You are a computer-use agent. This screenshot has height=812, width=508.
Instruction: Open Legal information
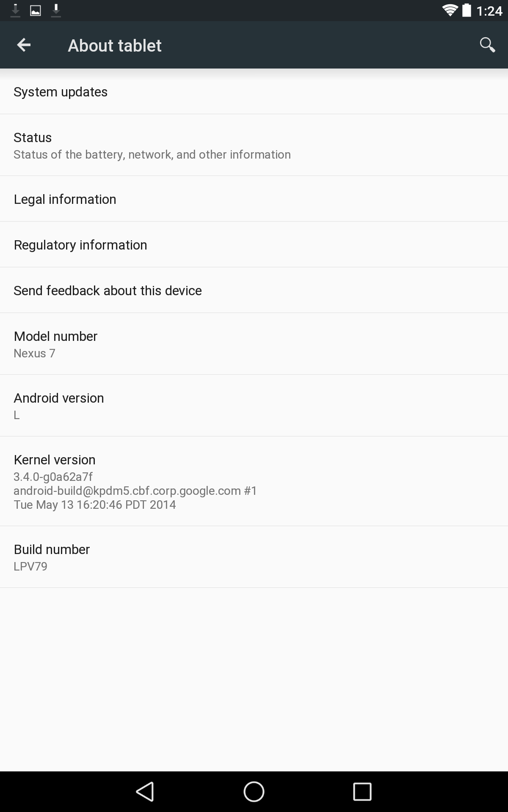[254, 199]
